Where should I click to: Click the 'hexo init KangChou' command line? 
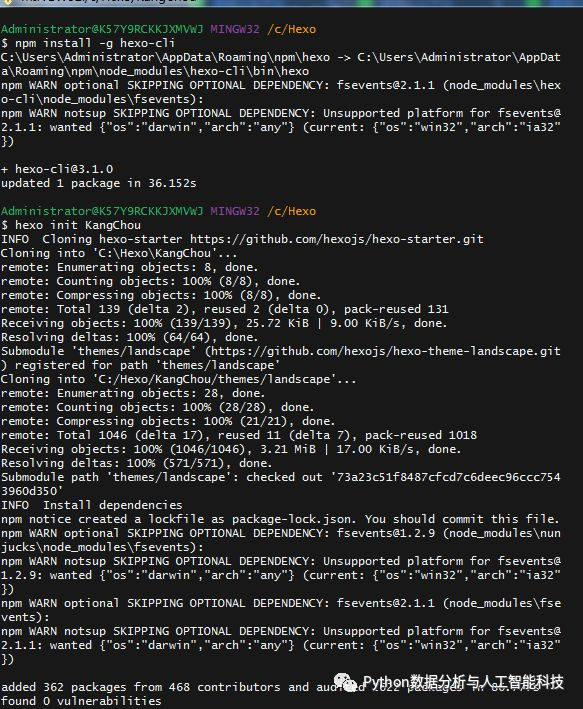(x=78, y=225)
